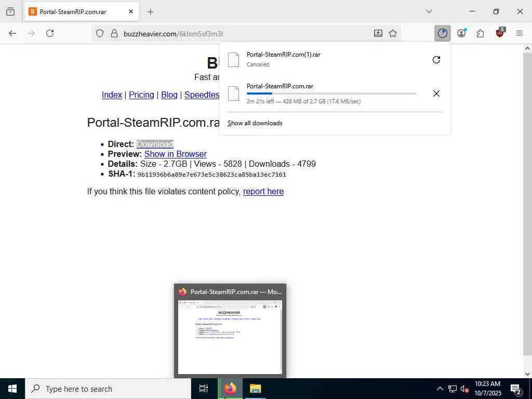
Task: Open Show in Browser preview link
Action: pyautogui.click(x=176, y=154)
